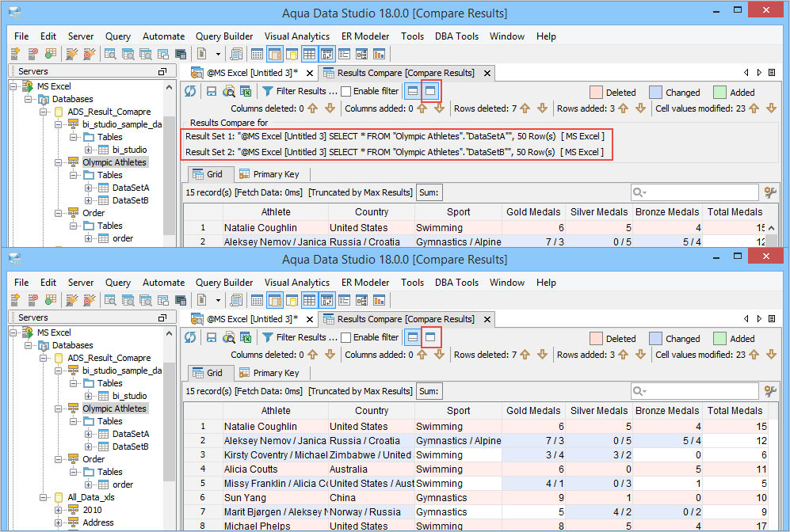Viewport: 790px width, 532px height.
Task: Click the save icon in the upper results toolbar
Action: (x=212, y=92)
